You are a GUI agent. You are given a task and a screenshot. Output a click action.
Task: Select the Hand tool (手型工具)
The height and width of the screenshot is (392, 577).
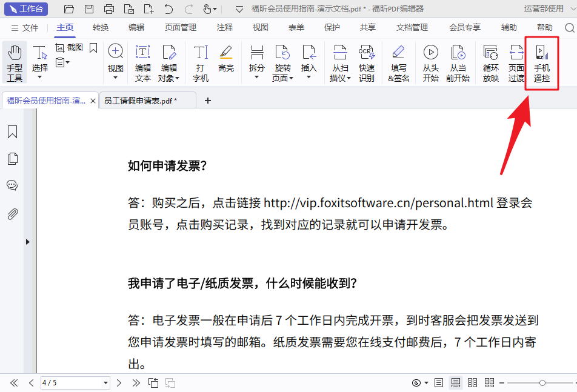click(x=15, y=63)
